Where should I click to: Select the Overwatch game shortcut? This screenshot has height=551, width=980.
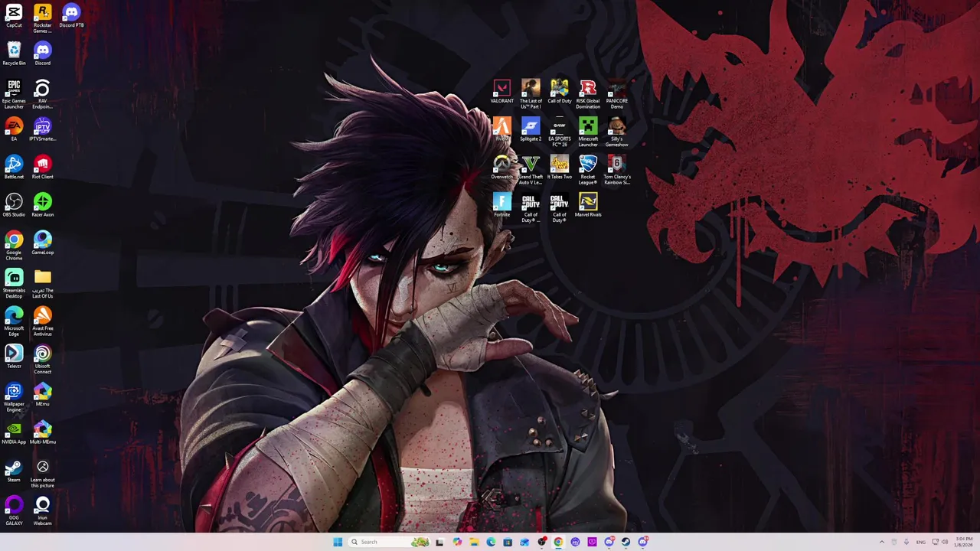502,167
